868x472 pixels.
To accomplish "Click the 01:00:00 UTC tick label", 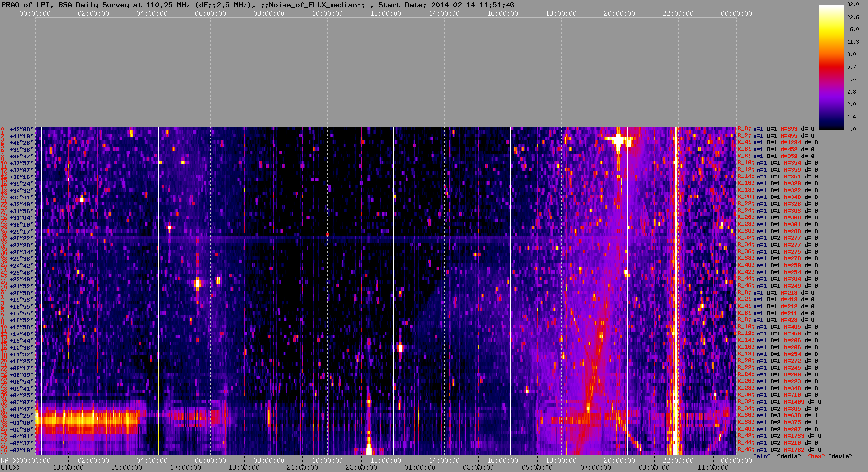I will coord(420,467).
